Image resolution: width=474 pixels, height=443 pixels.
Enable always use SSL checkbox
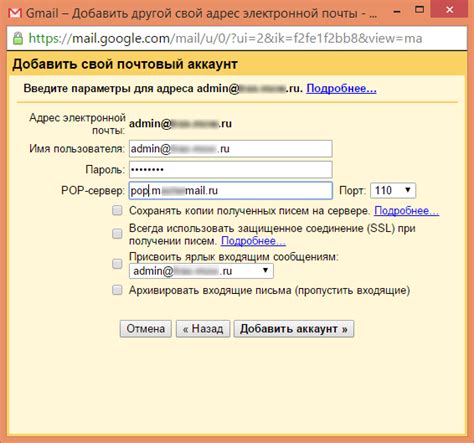click(x=117, y=234)
